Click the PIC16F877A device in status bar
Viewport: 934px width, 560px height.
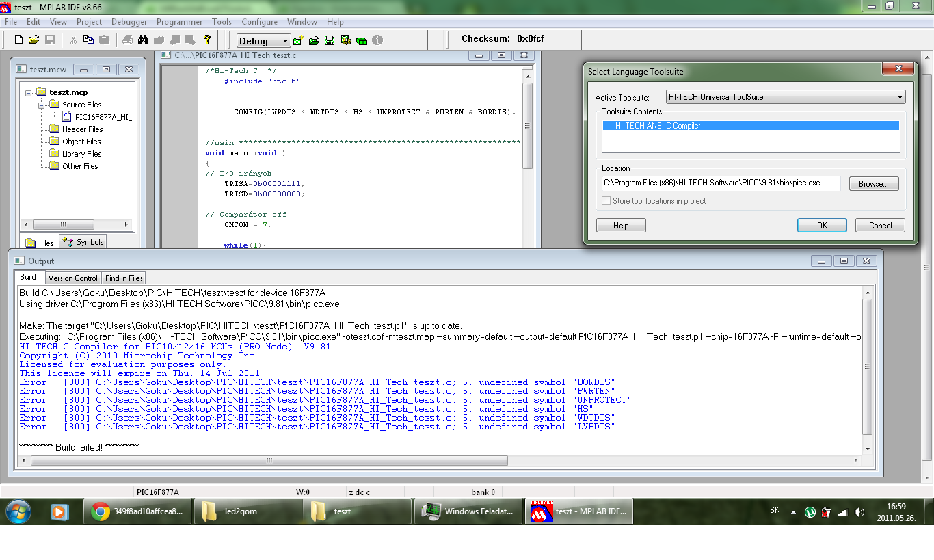tap(158, 492)
